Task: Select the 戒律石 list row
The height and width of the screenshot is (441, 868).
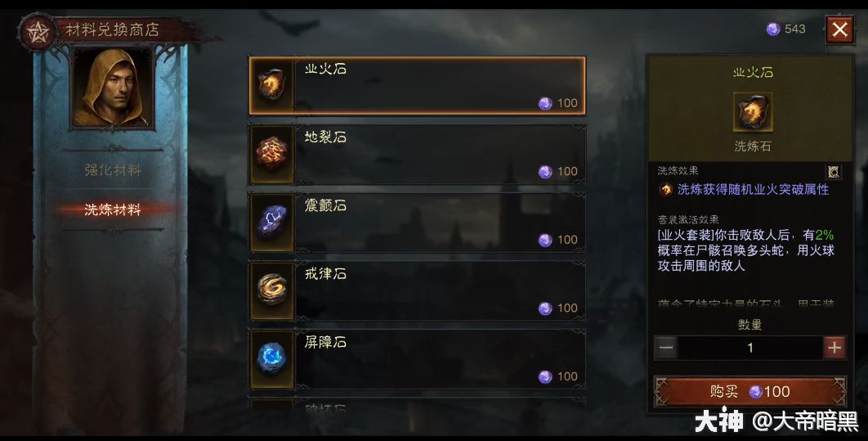Action: tap(418, 290)
